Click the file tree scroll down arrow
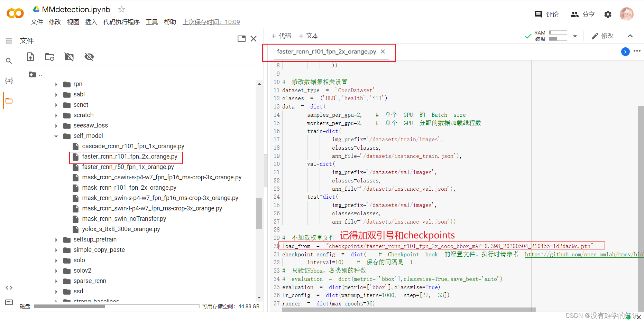 point(259,297)
